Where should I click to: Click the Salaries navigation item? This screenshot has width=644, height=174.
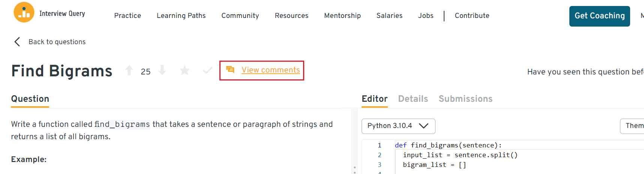[389, 16]
